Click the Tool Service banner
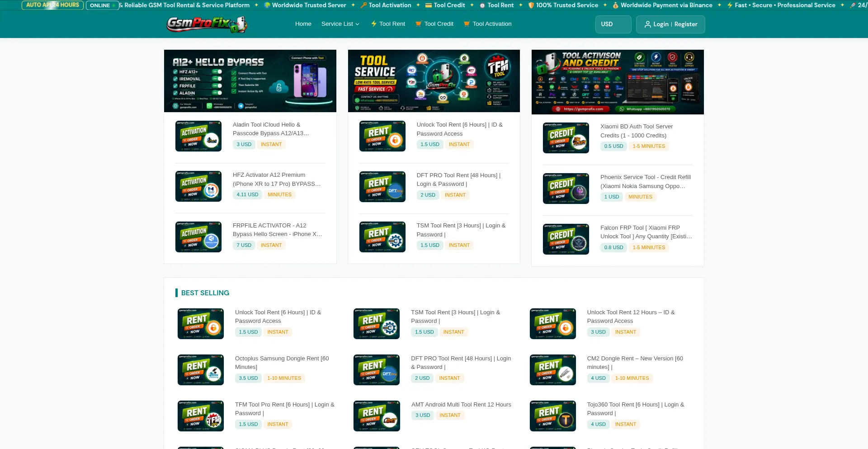The image size is (868, 449). coord(434,81)
